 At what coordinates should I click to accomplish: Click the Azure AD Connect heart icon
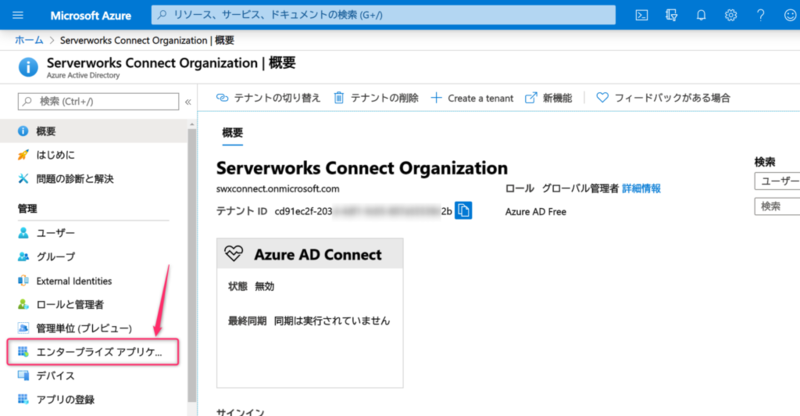point(234,254)
